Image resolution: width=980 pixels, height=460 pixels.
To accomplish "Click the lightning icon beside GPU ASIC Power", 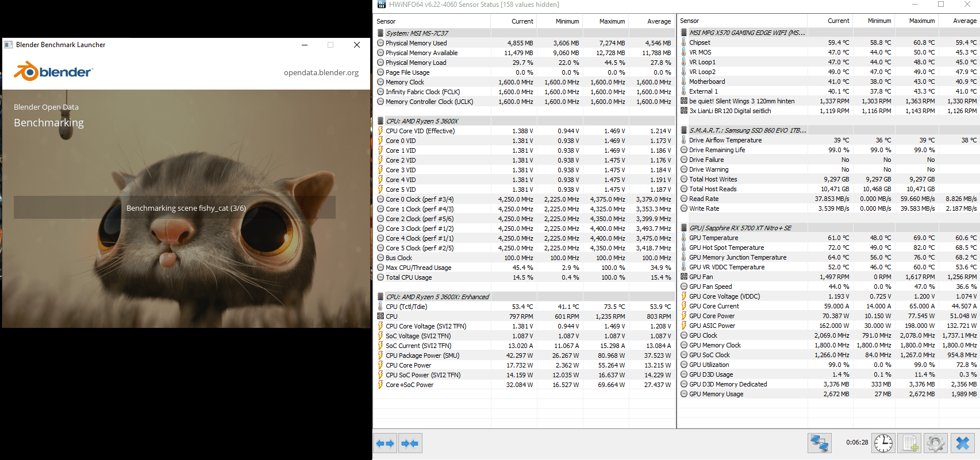I will pos(684,326).
